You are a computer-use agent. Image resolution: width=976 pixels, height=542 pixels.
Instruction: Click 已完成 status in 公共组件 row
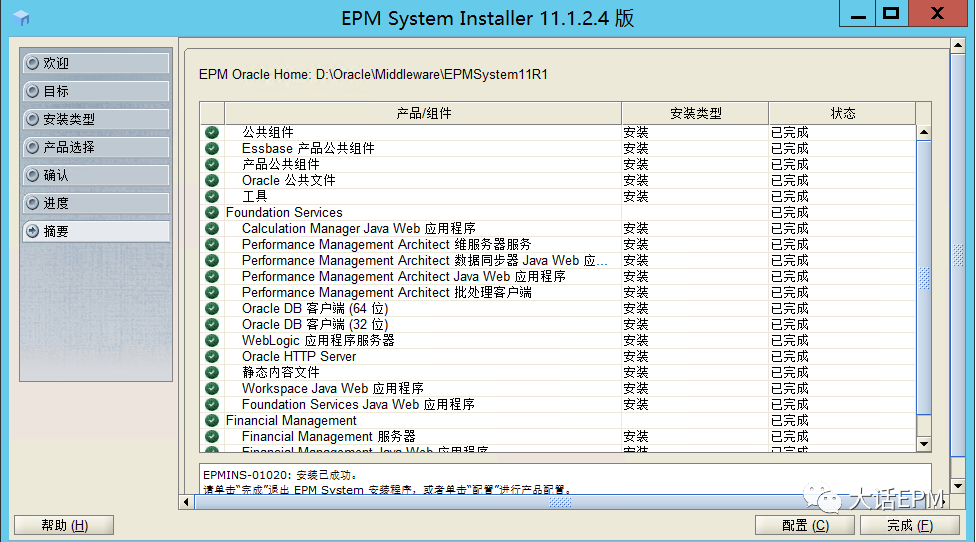tap(790, 133)
